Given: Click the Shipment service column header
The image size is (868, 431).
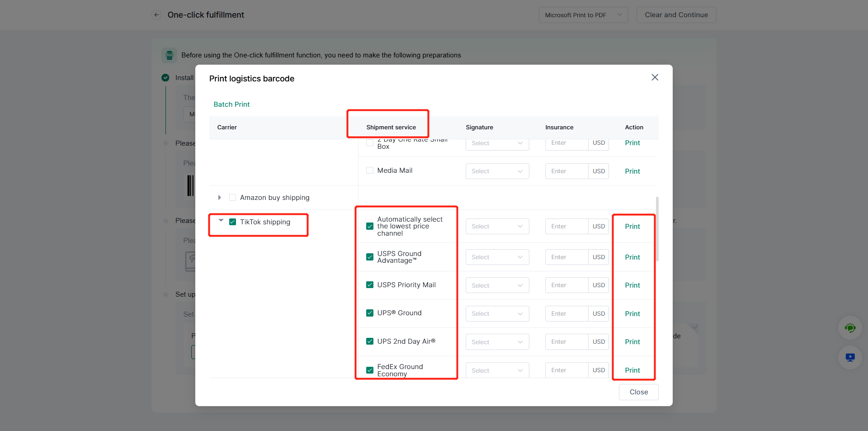Looking at the screenshot, I should point(391,128).
